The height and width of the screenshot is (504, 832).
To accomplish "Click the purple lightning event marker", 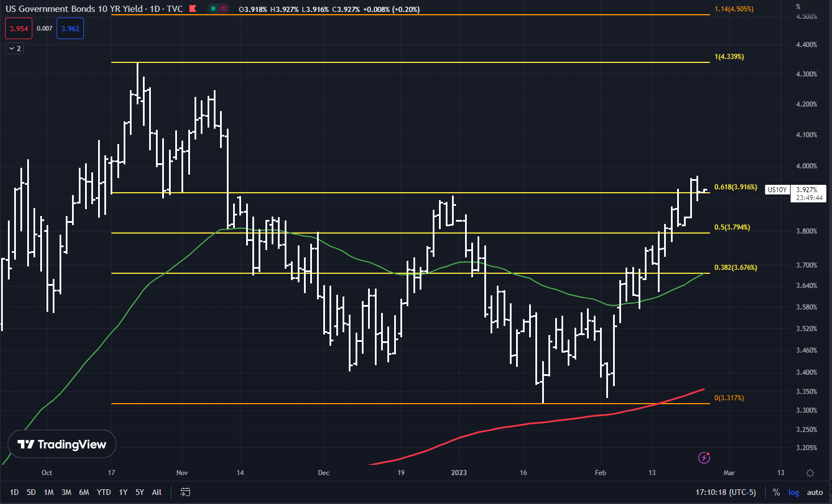I will tap(704, 458).
